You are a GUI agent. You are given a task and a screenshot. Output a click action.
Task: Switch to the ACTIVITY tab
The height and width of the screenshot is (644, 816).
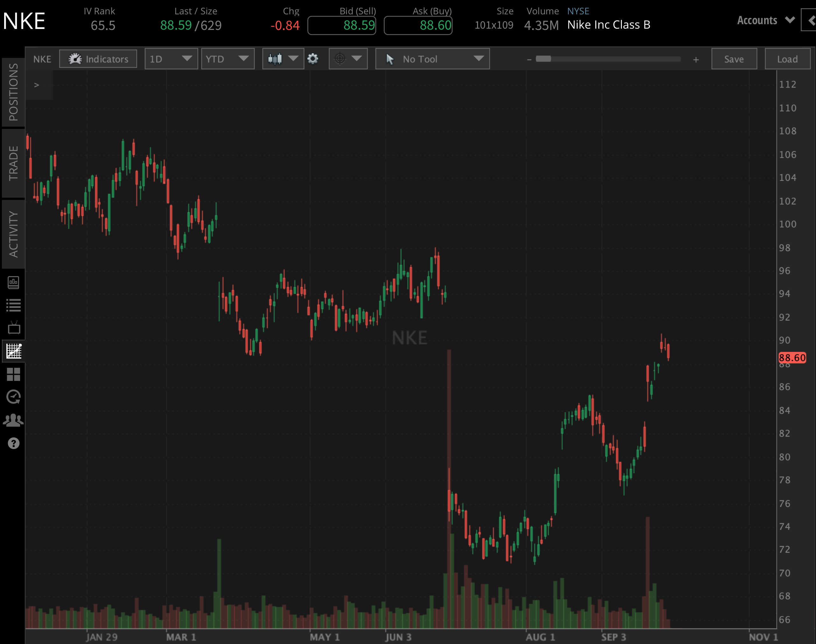click(x=14, y=234)
